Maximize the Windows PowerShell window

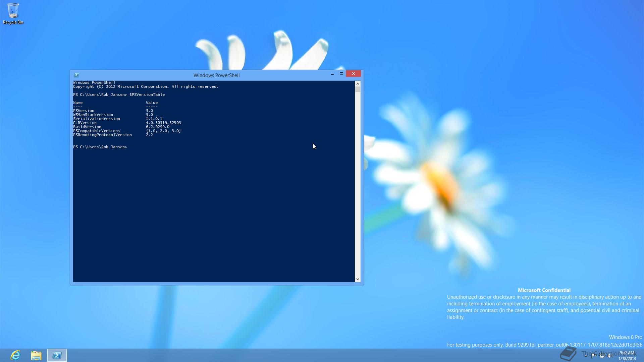coord(341,74)
